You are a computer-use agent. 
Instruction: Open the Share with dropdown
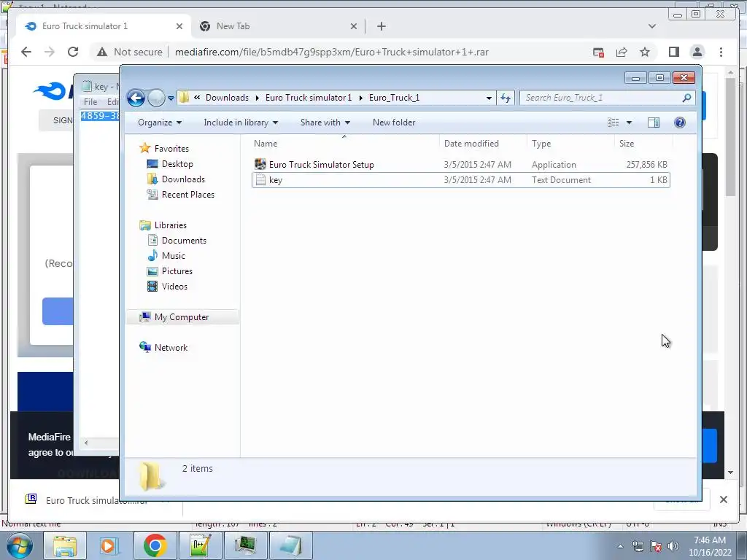(325, 122)
